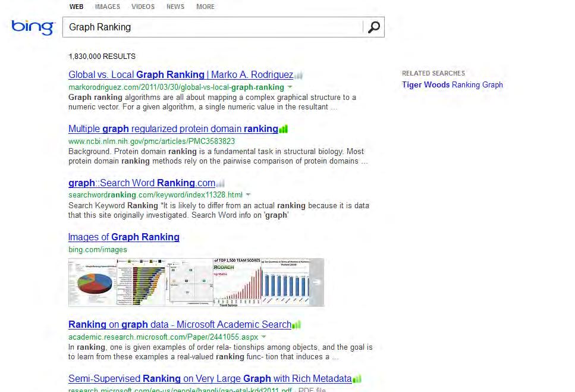Switch to the VIDEOS search tab
Viewport: 575px width, 392px height.
tap(143, 7)
